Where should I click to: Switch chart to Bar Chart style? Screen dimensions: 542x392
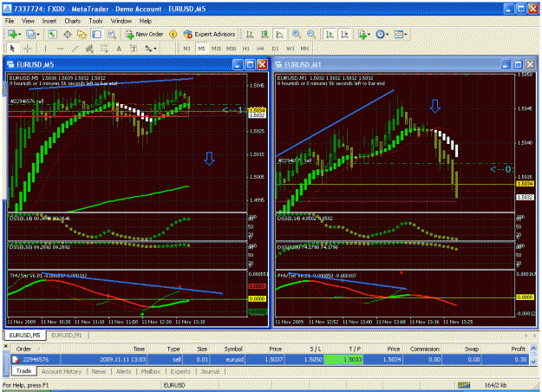[x=250, y=34]
